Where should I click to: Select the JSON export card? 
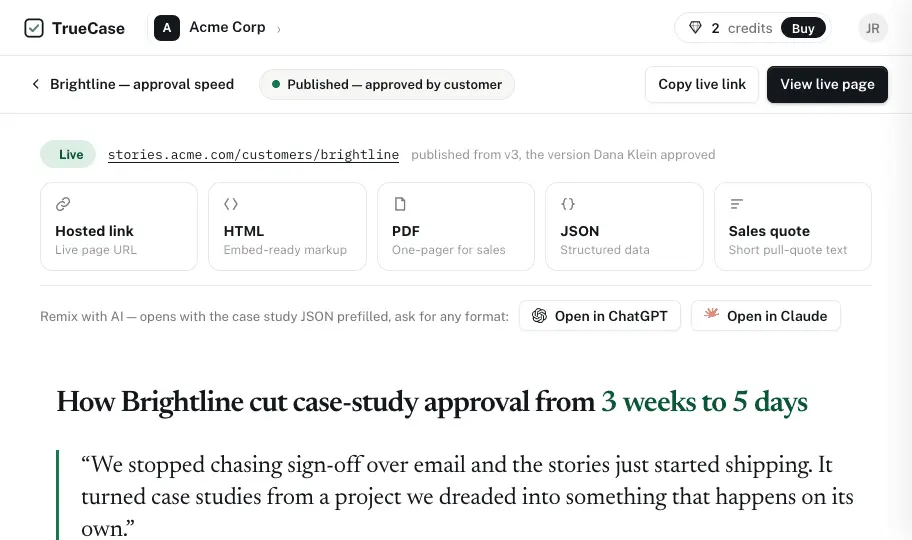point(624,226)
